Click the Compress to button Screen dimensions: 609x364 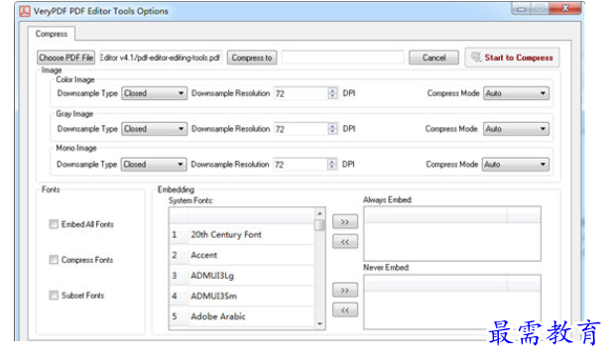pyautogui.click(x=252, y=58)
